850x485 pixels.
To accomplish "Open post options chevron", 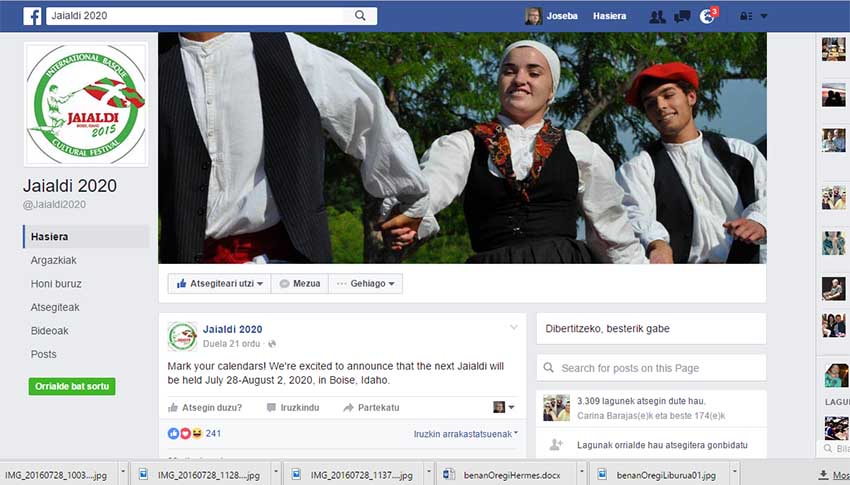I will (x=513, y=327).
